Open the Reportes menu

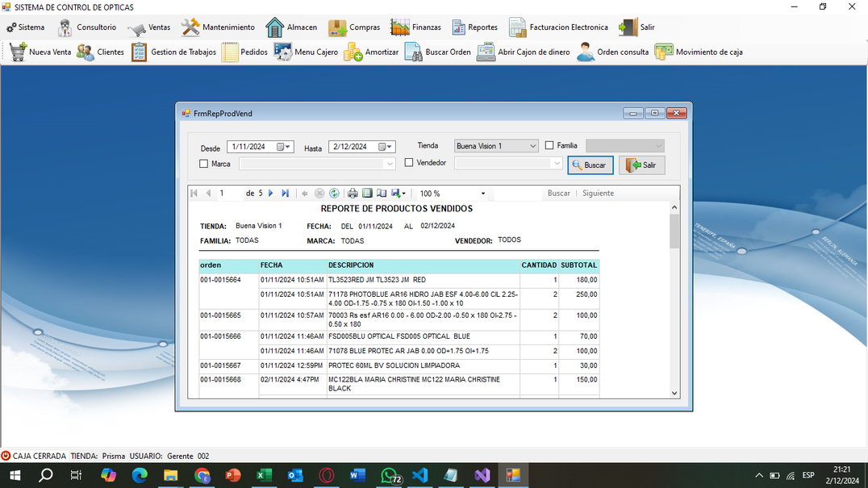(474, 27)
